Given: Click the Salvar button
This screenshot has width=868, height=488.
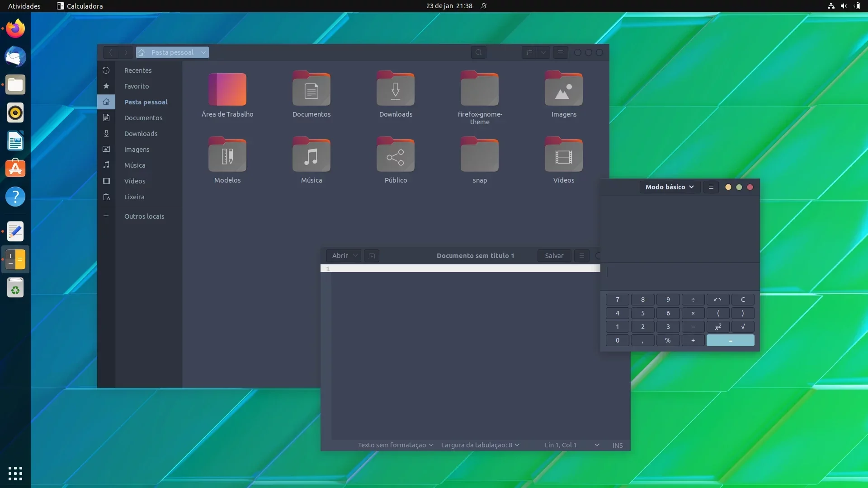Looking at the screenshot, I should pos(554,256).
